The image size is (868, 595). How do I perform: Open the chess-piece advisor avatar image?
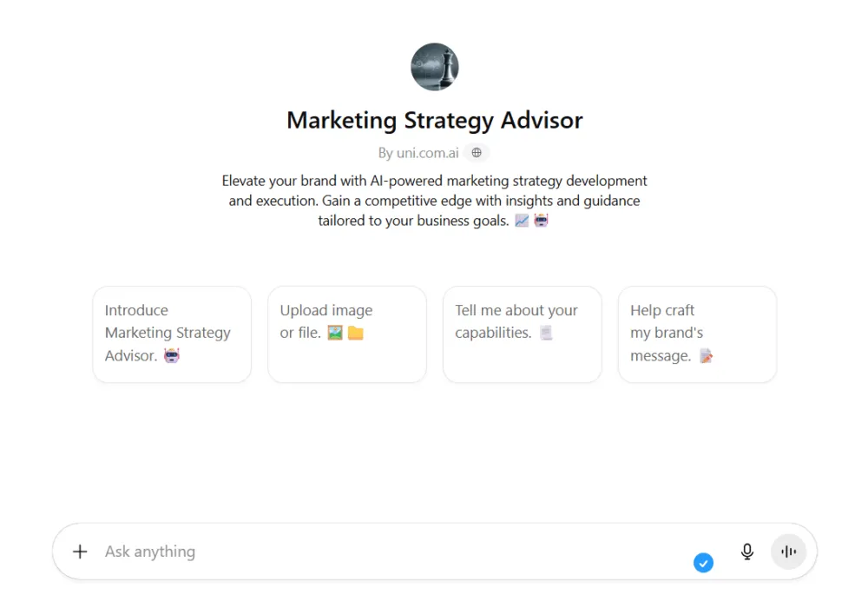[x=434, y=67]
